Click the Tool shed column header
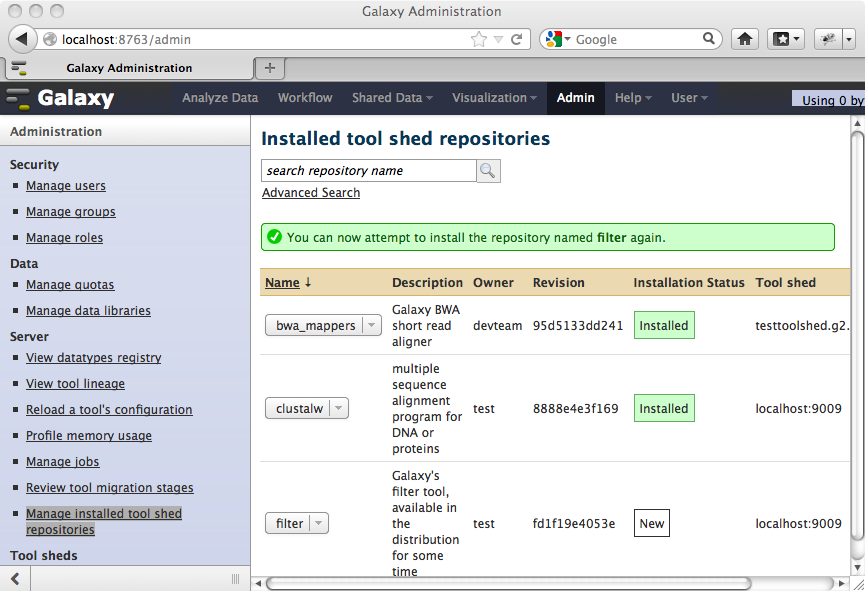 786,283
